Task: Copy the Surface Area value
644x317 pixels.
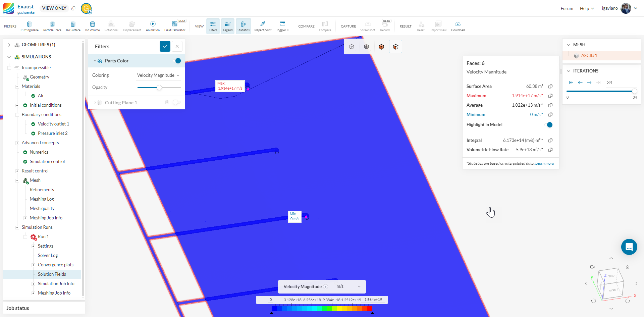Action: (x=550, y=87)
